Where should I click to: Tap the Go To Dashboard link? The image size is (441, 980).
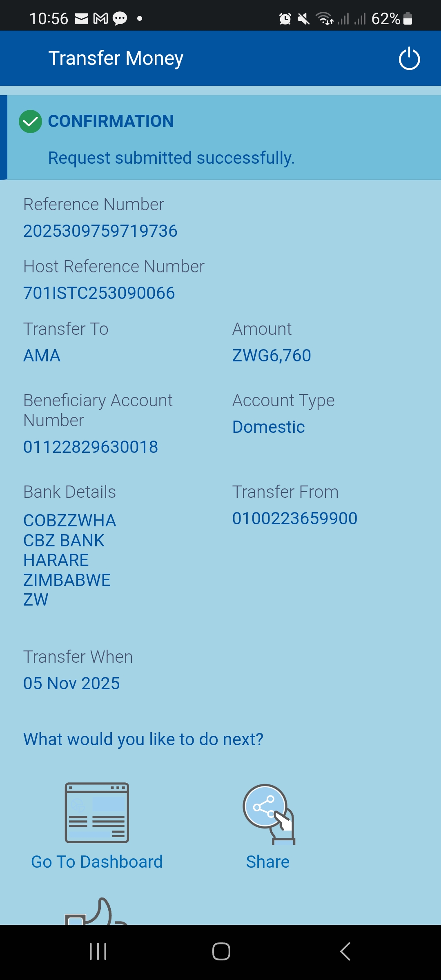tap(97, 862)
